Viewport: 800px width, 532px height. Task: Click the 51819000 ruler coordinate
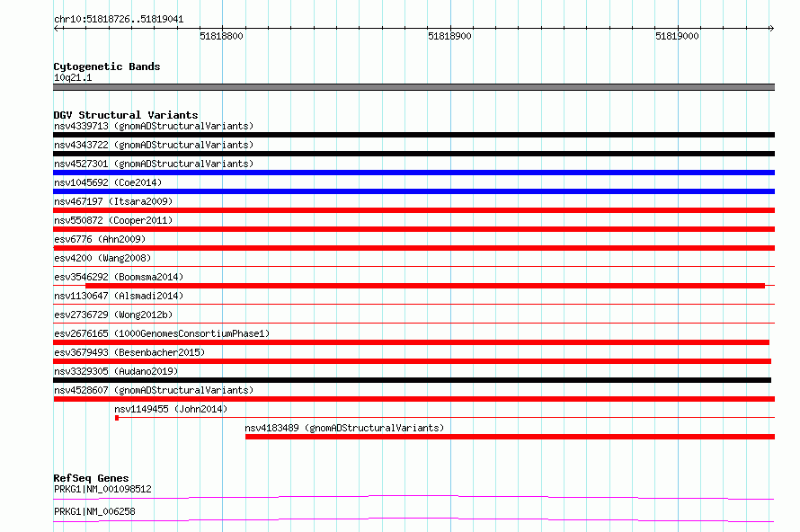[x=677, y=36]
